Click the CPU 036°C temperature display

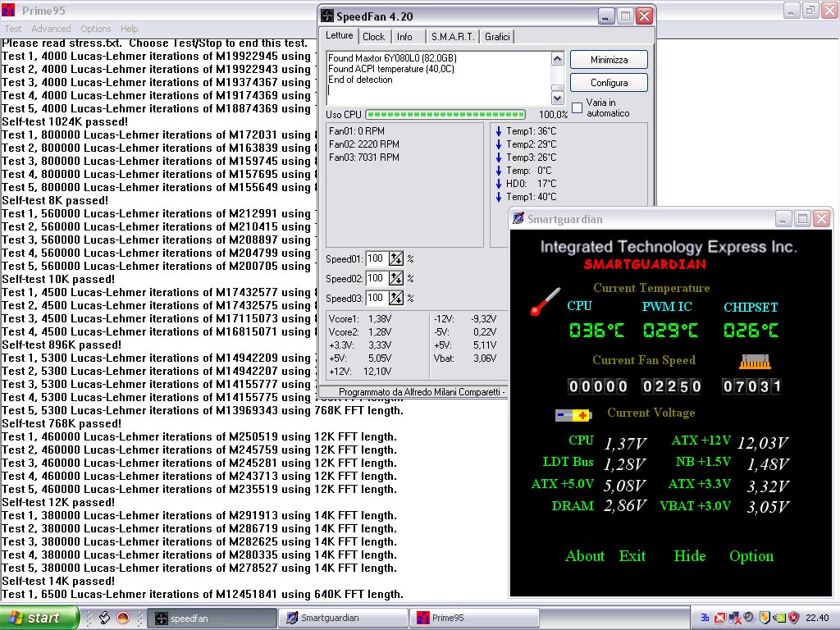coord(596,330)
